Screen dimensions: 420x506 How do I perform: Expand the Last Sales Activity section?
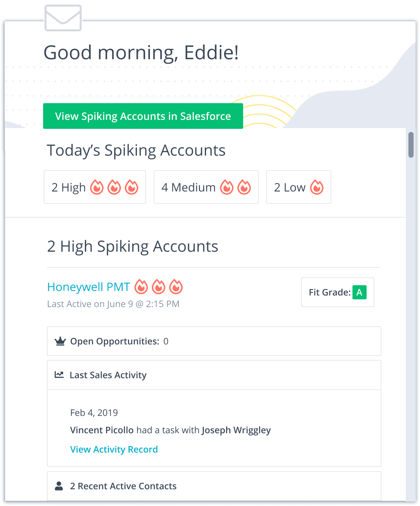(x=214, y=375)
